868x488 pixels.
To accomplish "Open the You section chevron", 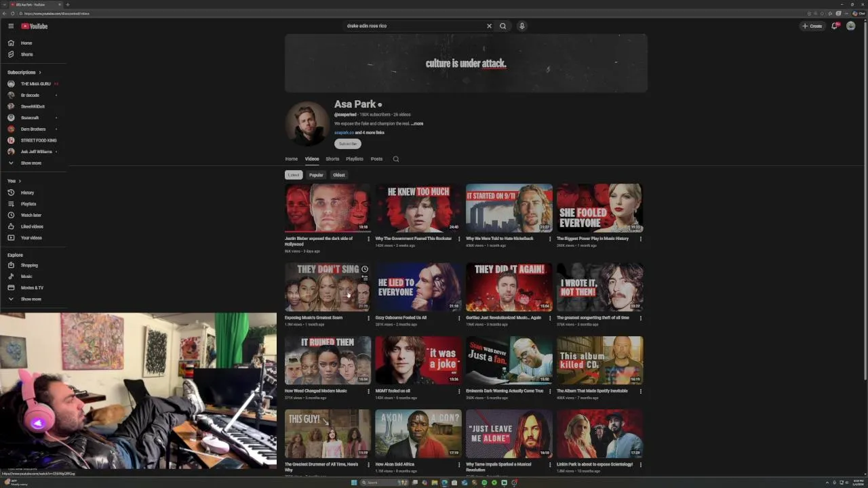I will click(20, 181).
